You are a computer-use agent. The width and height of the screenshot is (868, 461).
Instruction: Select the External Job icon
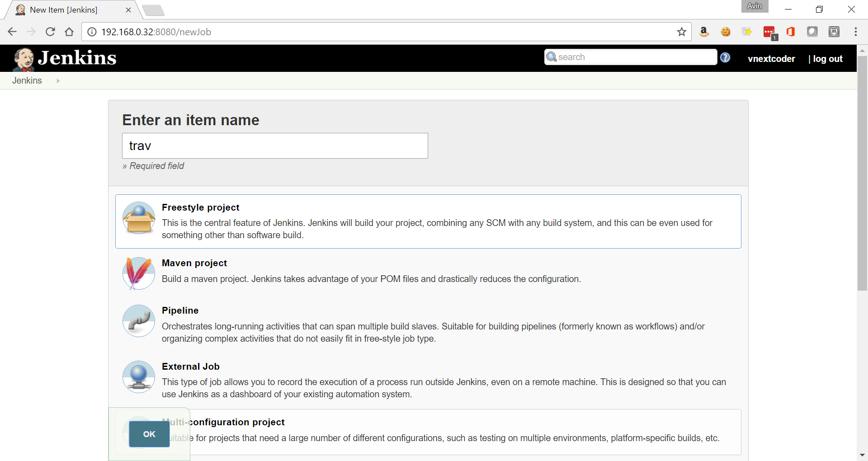[139, 377]
